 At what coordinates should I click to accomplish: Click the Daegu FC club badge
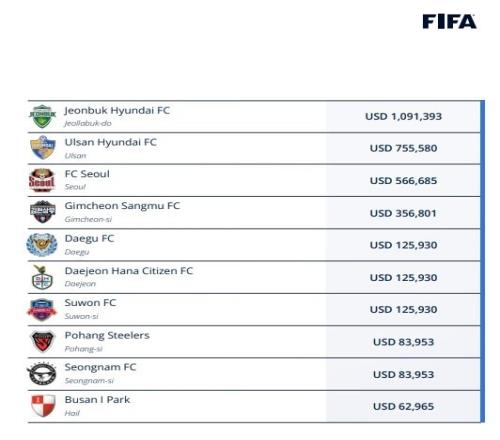(x=42, y=245)
